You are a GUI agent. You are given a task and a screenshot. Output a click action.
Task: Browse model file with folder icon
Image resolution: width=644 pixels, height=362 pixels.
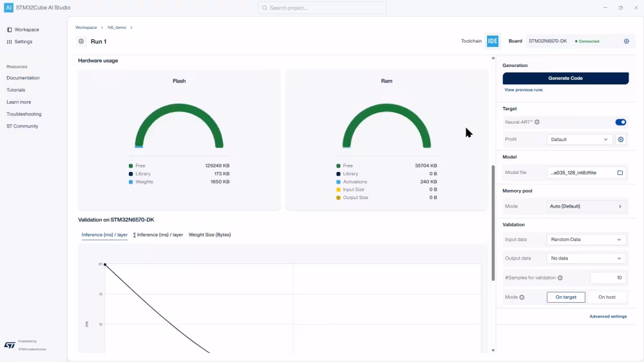[x=620, y=173]
